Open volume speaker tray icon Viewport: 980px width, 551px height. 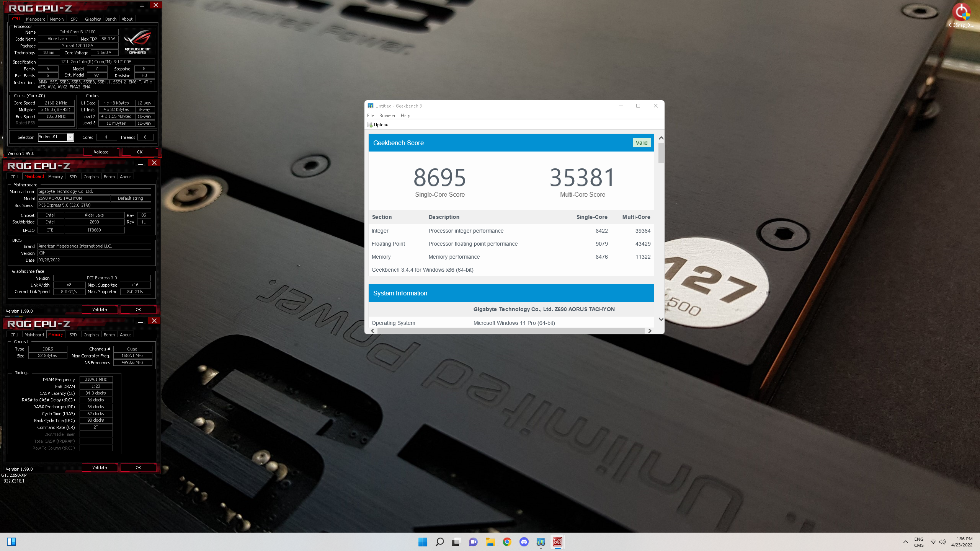click(x=942, y=542)
